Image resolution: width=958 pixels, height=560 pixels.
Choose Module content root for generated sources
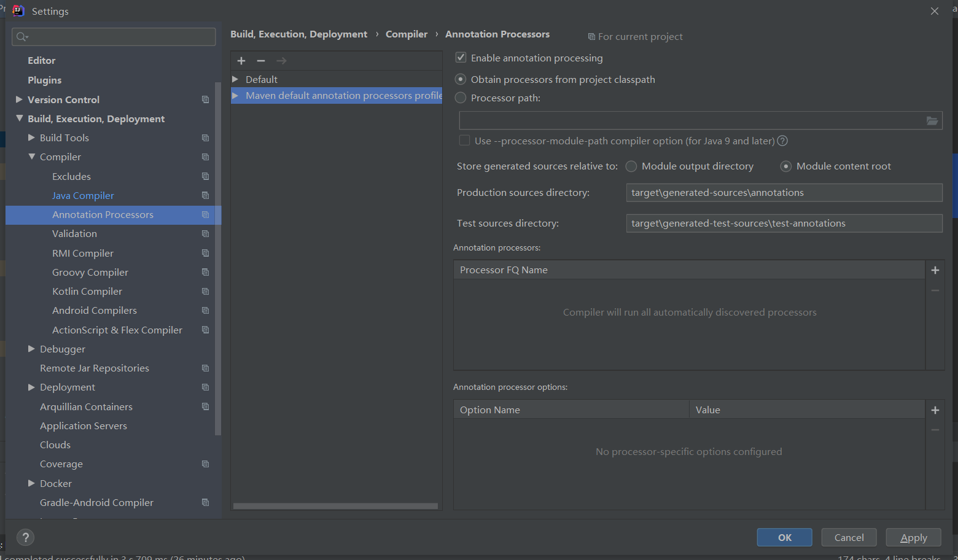785,166
